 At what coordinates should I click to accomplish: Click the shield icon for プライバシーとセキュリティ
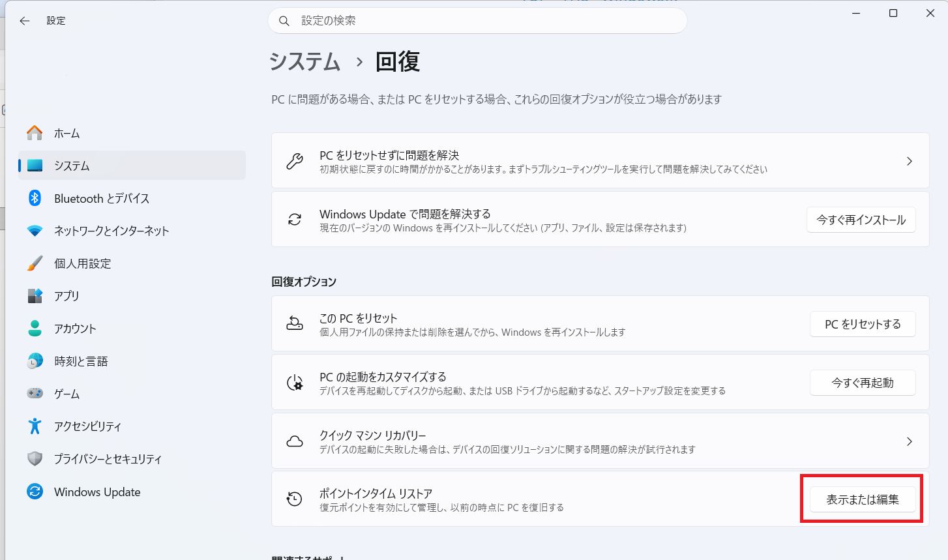pyautogui.click(x=35, y=459)
